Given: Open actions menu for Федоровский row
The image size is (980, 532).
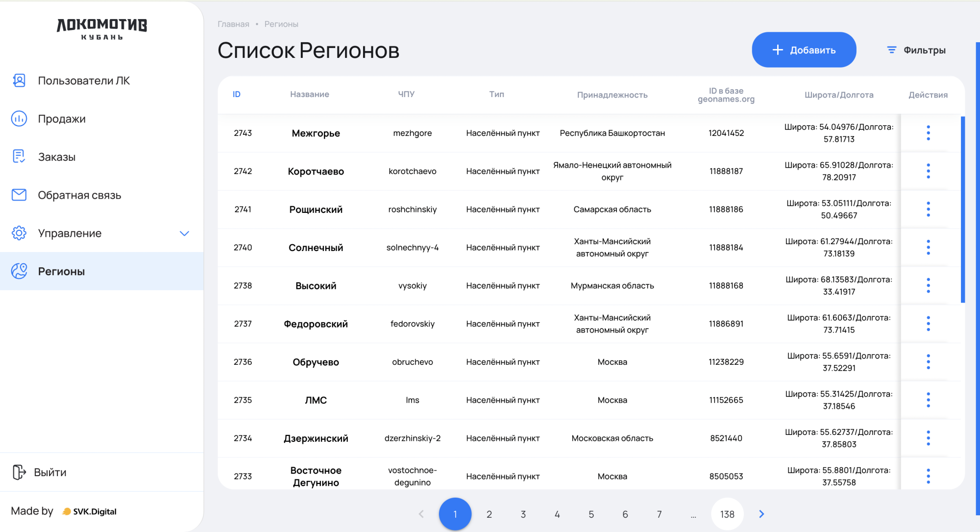Looking at the screenshot, I should [928, 324].
